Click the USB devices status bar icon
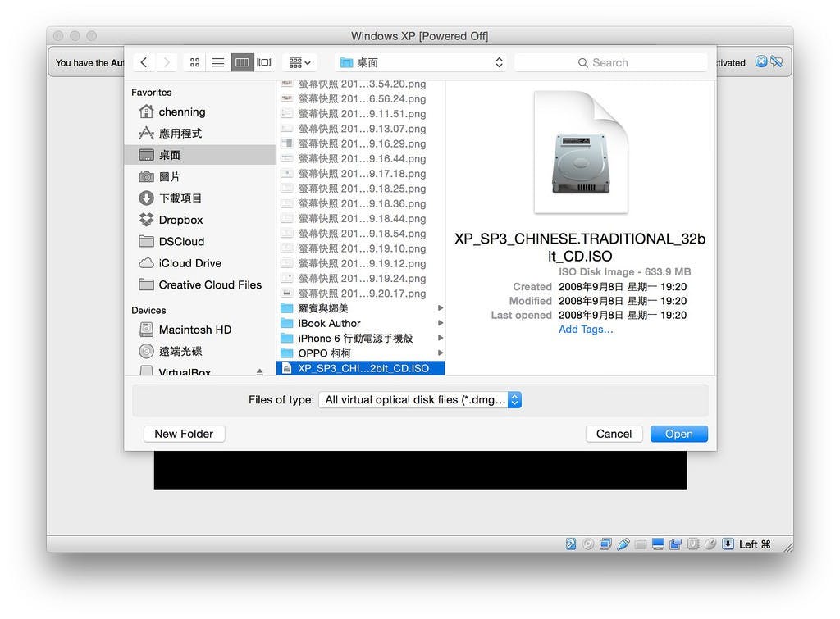 coord(623,544)
